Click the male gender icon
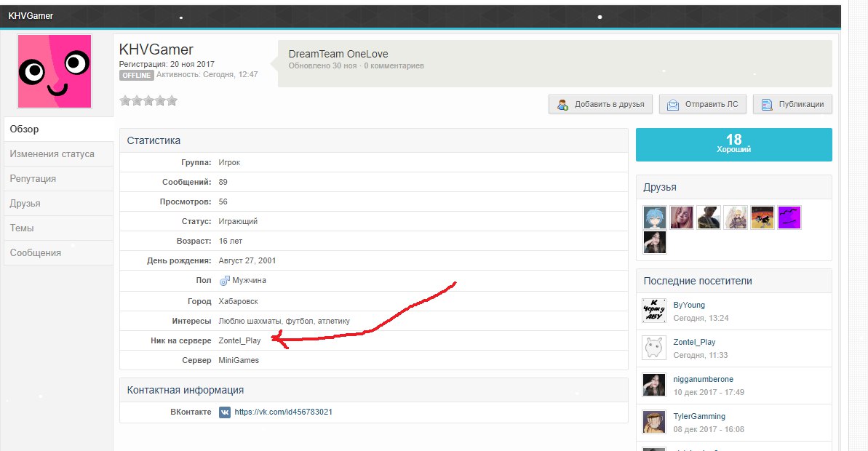The width and height of the screenshot is (868, 451). point(224,281)
